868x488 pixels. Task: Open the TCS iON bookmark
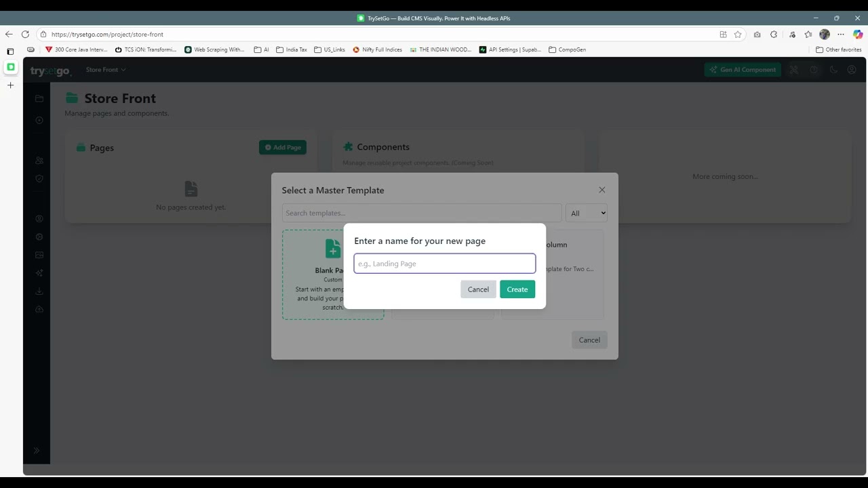pyautogui.click(x=146, y=49)
